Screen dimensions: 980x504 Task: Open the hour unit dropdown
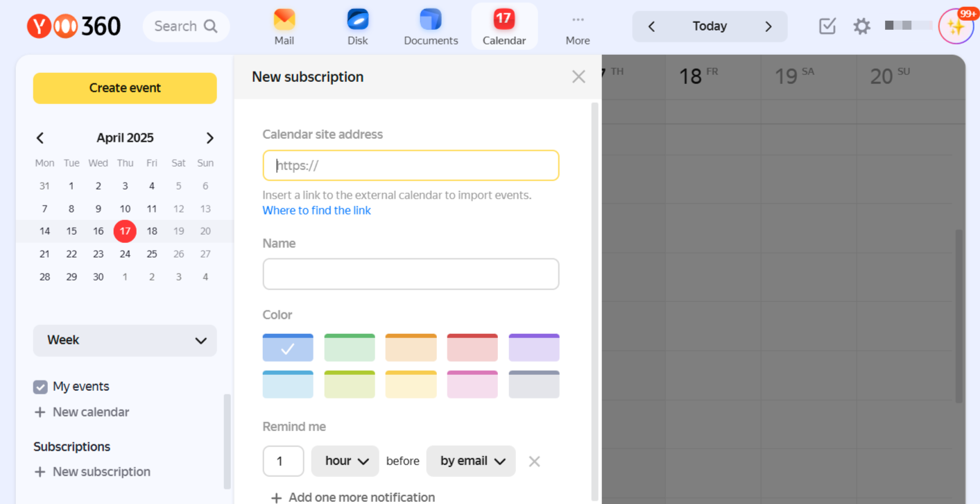345,461
